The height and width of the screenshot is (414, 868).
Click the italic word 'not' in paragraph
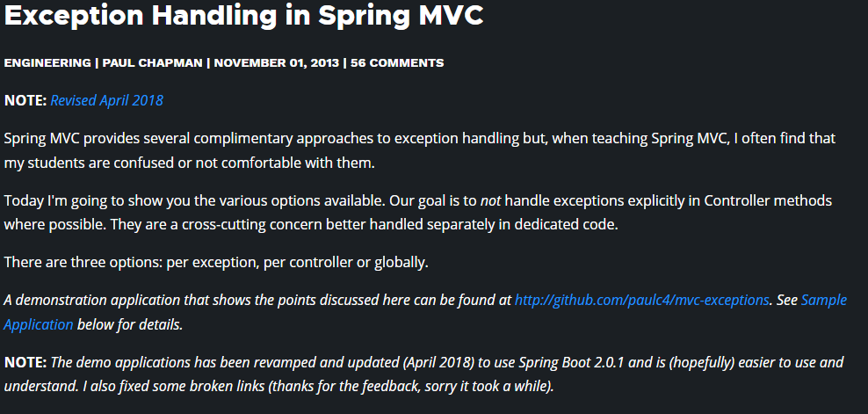click(x=490, y=200)
